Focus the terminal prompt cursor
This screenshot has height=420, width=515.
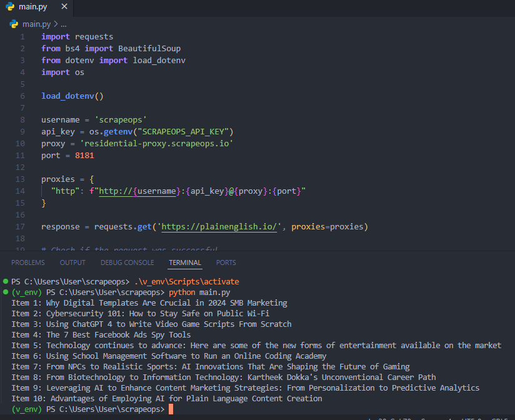(171, 409)
